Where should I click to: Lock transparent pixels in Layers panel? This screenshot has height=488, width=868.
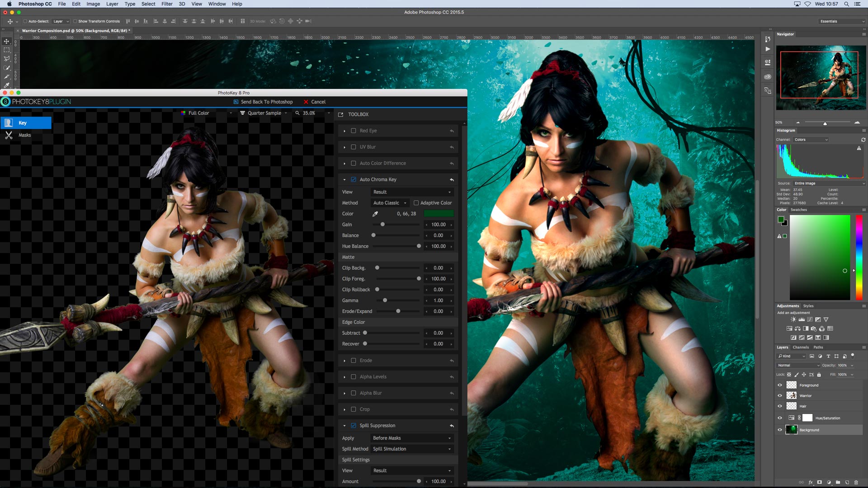(x=789, y=375)
